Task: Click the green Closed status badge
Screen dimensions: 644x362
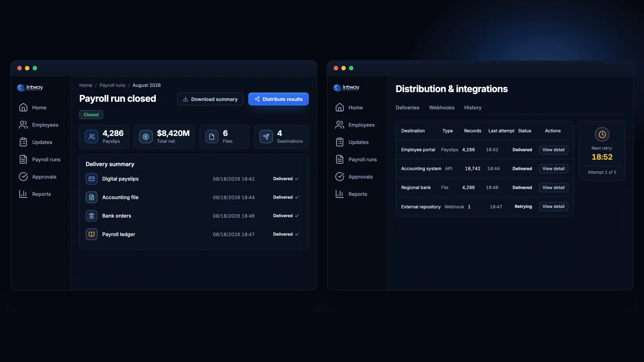Action: click(91, 115)
